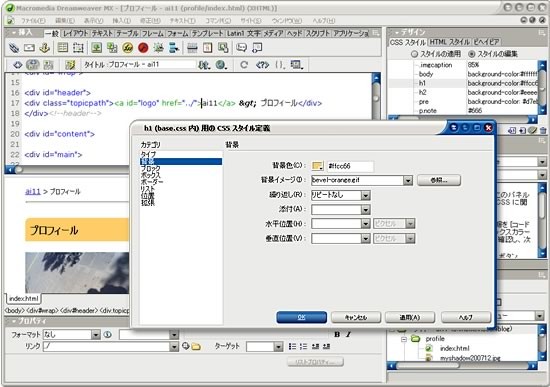Browse for a link file via the folder icon
The width and height of the screenshot is (550, 387).
click(196, 347)
